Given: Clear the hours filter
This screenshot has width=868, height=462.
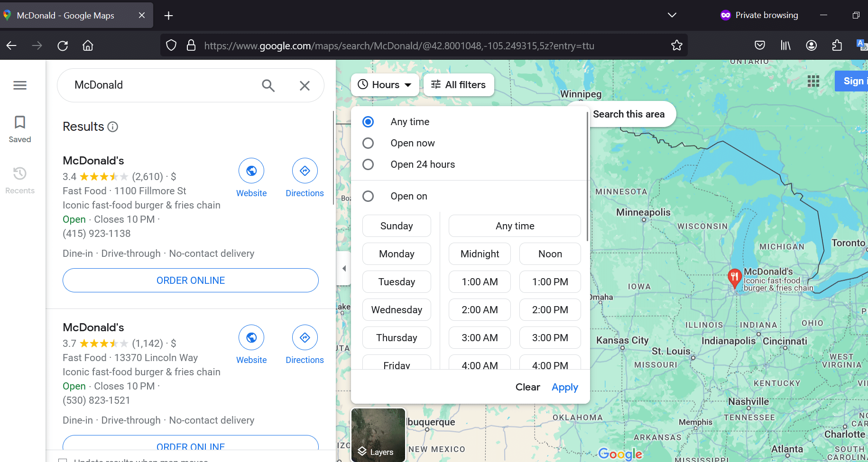Looking at the screenshot, I should coord(527,387).
